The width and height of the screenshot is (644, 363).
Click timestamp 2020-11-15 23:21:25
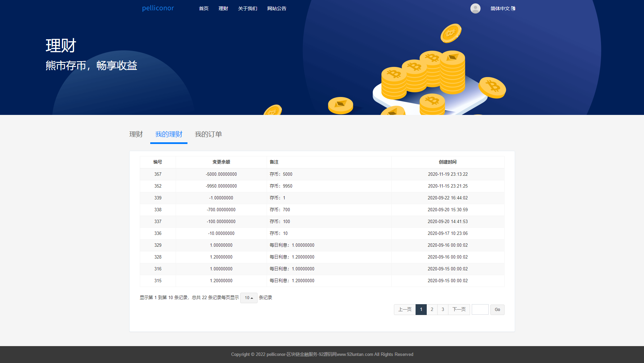coord(448,186)
